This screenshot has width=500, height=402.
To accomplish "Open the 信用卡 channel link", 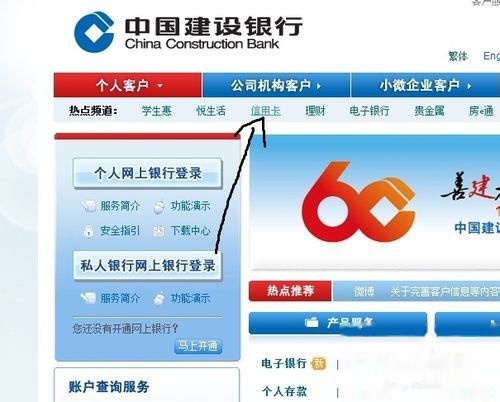I will click(266, 111).
